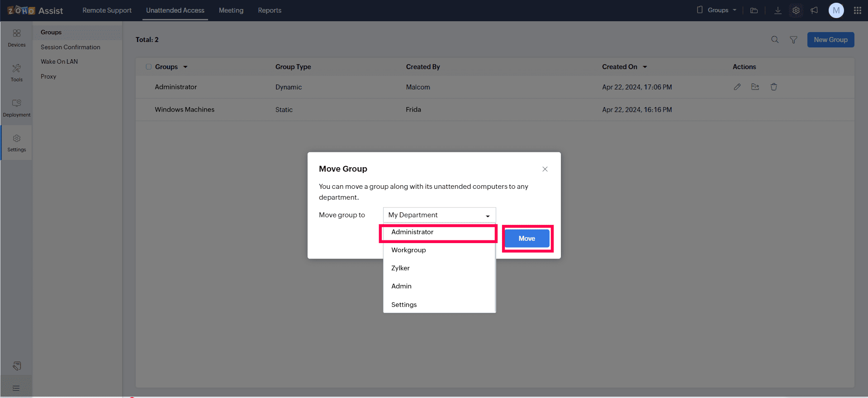Image resolution: width=868 pixels, height=398 pixels.
Task: Open the search magnifier icon
Action: click(x=775, y=40)
